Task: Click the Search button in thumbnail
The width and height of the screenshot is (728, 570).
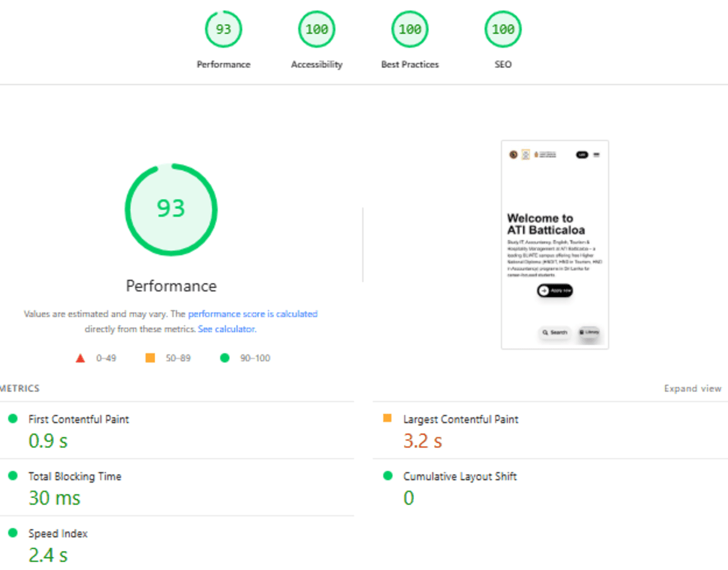Action: 554,333
